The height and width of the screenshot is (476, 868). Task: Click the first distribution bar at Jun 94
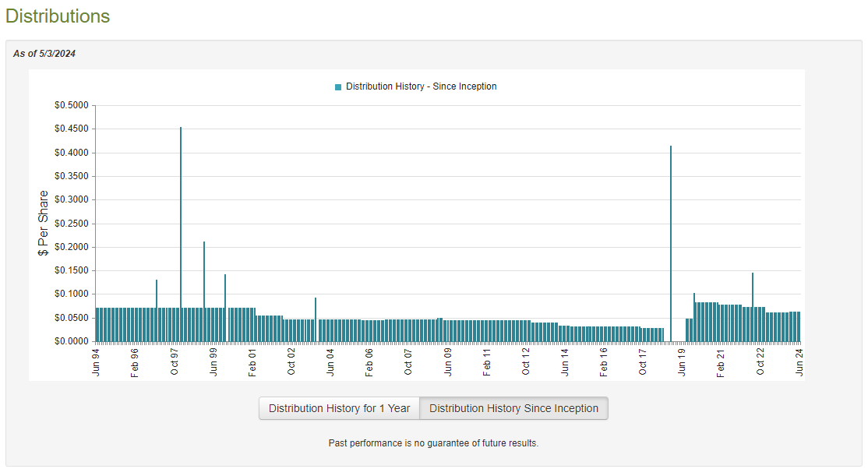[x=96, y=323]
